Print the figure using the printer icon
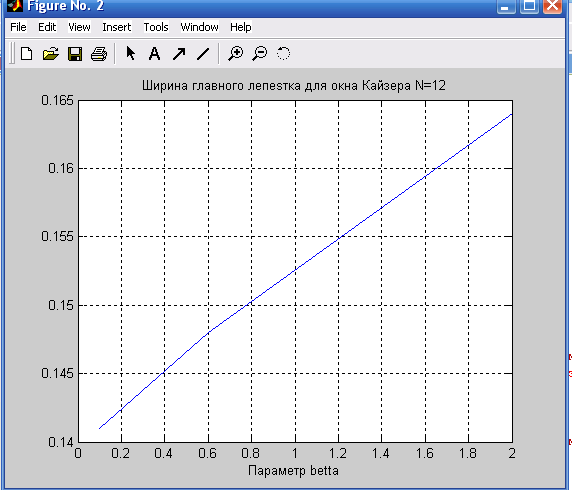The height and width of the screenshot is (490, 572). 98,54
